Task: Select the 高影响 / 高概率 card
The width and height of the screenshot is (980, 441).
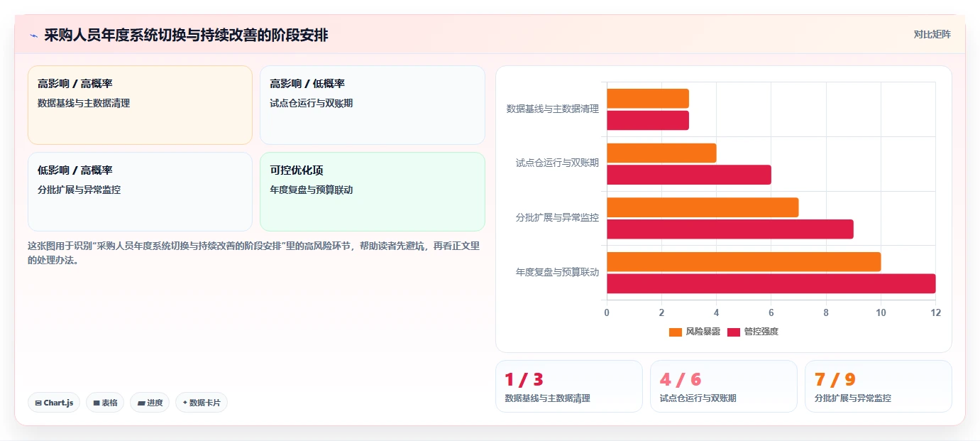Action: coord(140,105)
